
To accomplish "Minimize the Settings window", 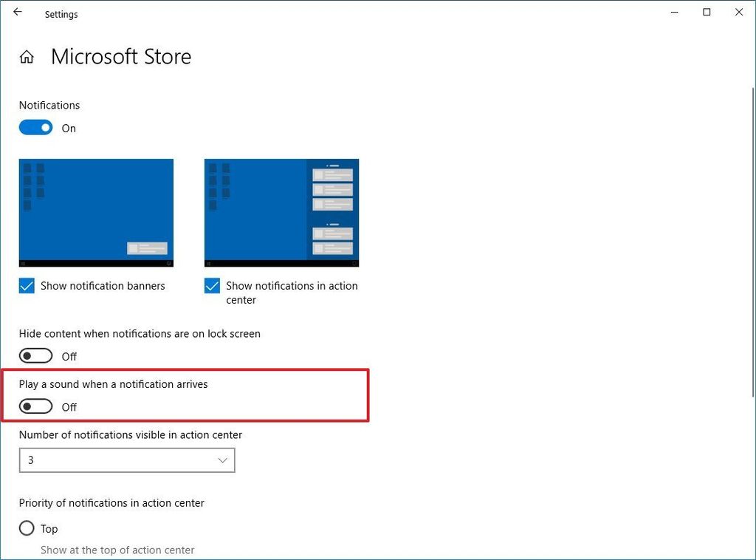I will [674, 12].
